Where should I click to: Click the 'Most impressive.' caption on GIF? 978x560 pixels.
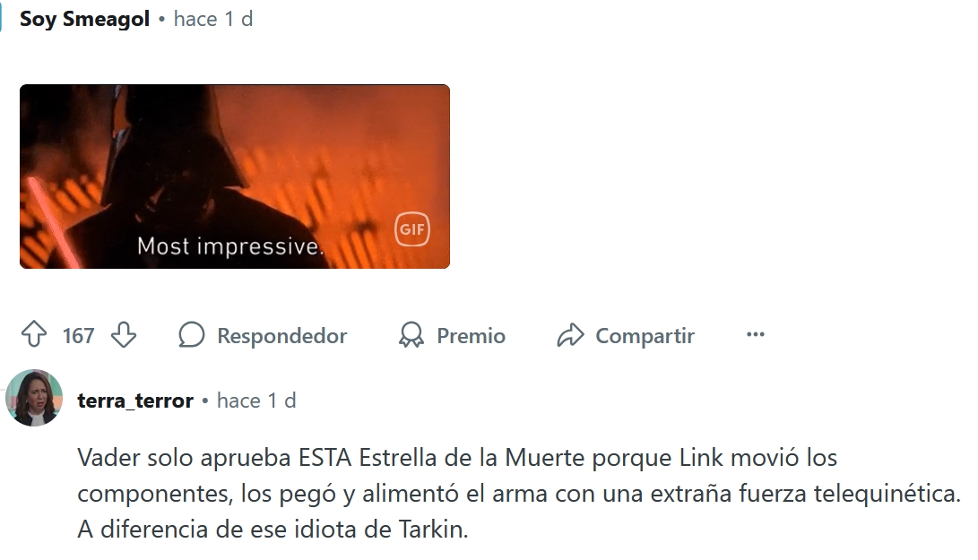pos(230,246)
